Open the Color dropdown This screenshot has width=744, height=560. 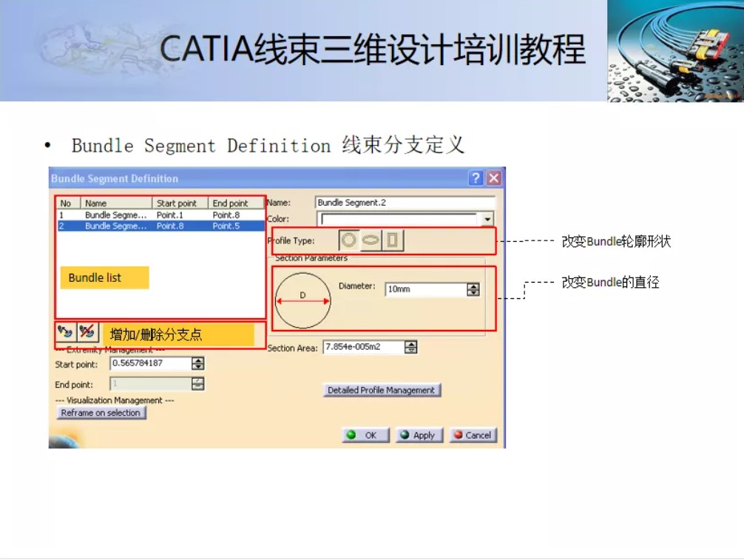487,219
